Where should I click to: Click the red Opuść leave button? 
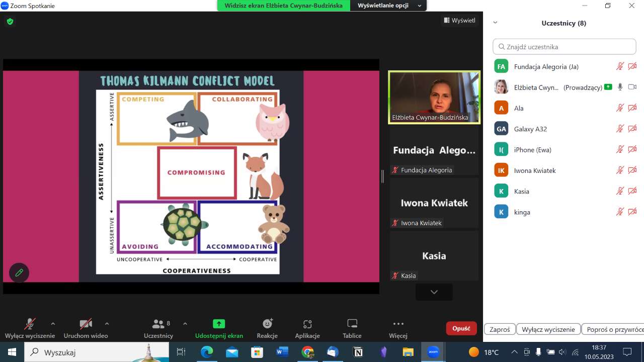click(x=461, y=328)
